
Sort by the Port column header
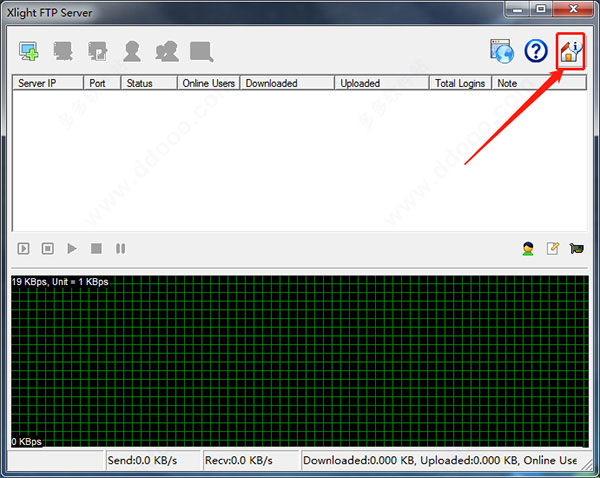coord(102,83)
